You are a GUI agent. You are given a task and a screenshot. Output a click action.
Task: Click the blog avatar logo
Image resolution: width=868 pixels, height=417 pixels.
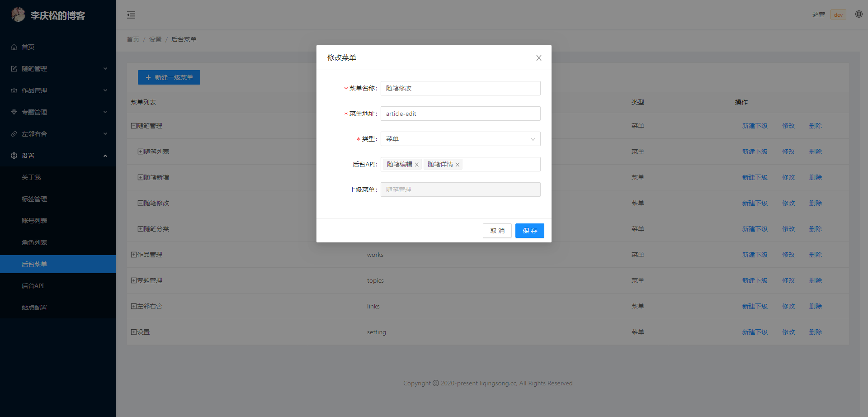pos(19,14)
